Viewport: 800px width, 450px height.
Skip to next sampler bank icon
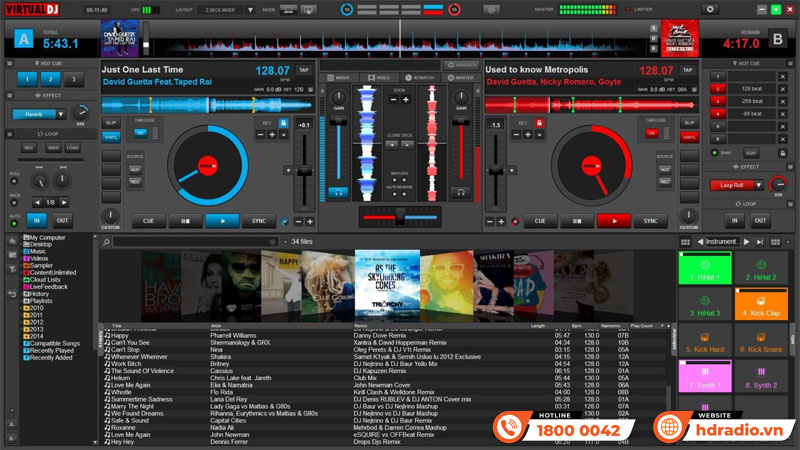tap(760, 242)
